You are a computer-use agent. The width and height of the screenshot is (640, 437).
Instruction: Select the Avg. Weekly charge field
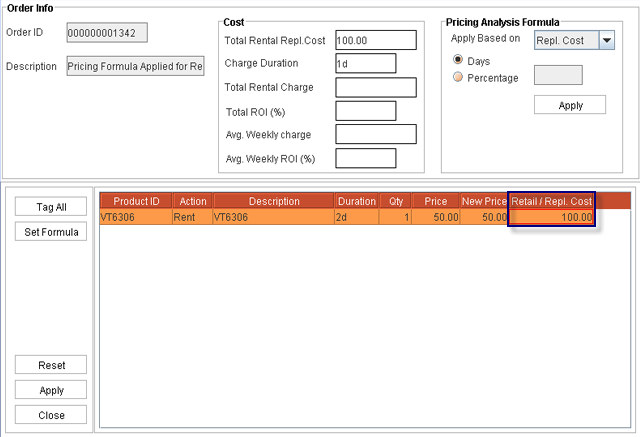[375, 134]
